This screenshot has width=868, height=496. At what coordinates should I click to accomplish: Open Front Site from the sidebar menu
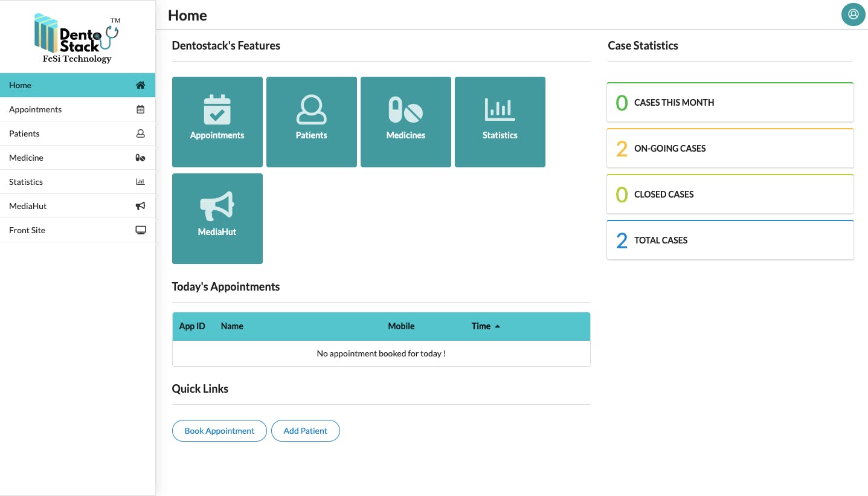pos(77,230)
